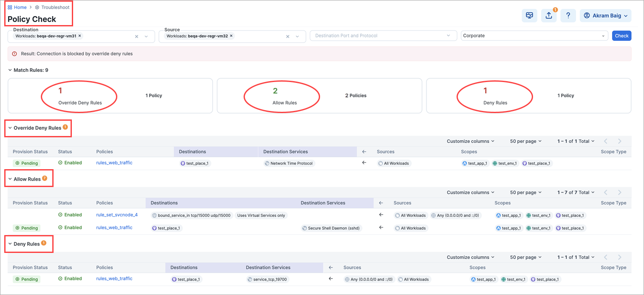This screenshot has height=295, width=644.
Task: Click next page arrow in Allow Rules table
Action: click(x=620, y=193)
